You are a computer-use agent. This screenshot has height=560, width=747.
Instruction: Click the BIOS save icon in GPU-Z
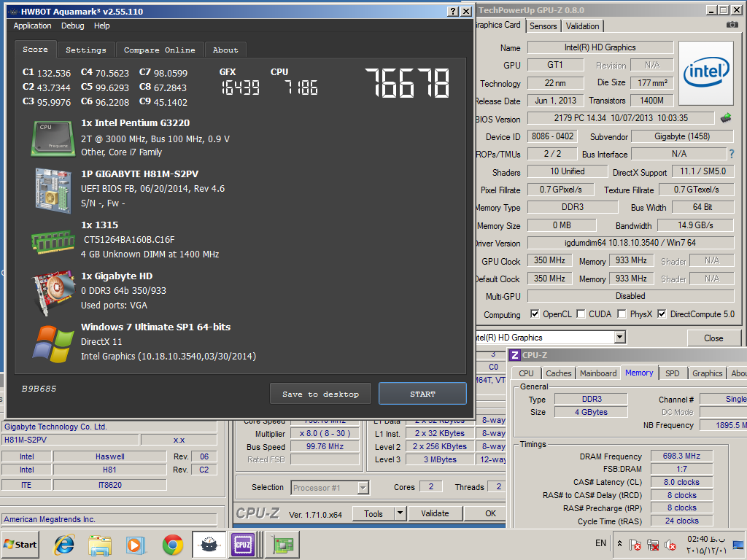(726, 117)
